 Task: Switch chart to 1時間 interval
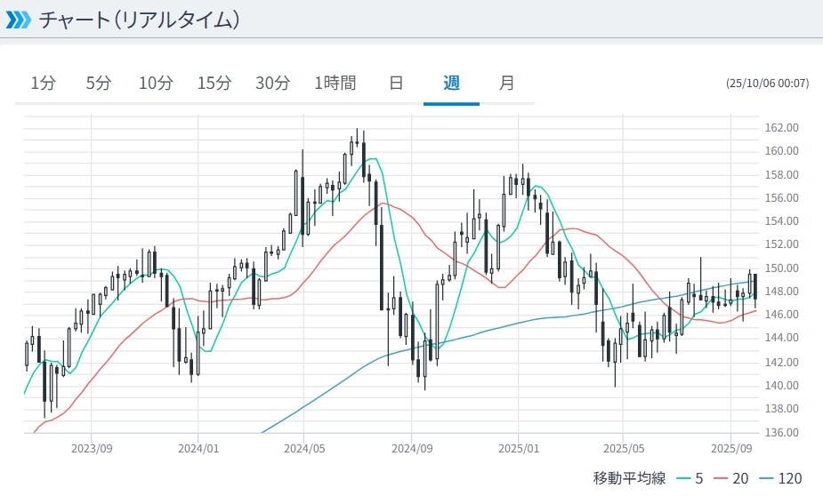pos(335,84)
